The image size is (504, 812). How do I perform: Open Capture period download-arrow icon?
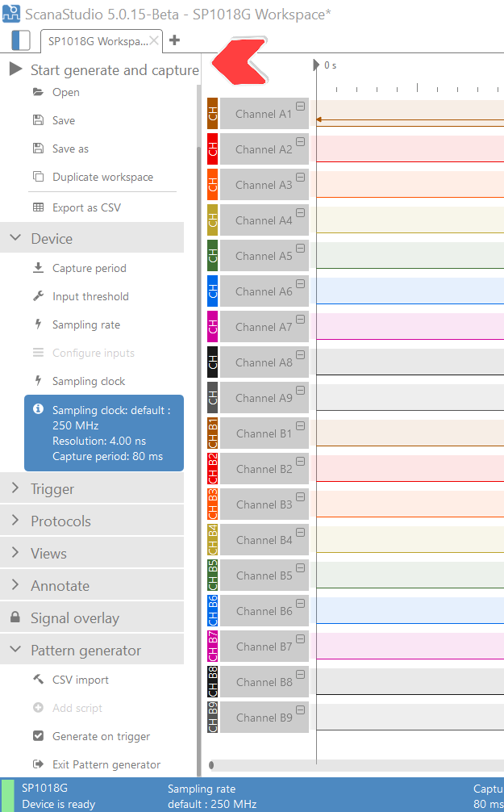click(x=38, y=268)
